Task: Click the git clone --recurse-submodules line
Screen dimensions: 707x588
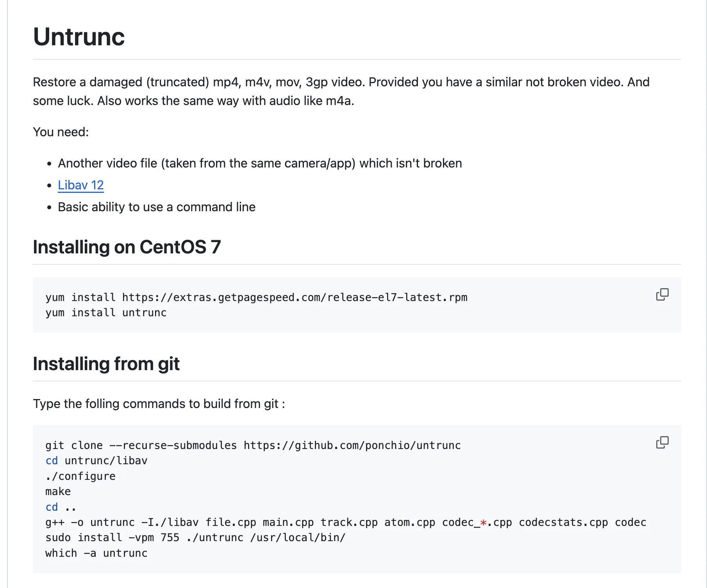Action: 253,445
